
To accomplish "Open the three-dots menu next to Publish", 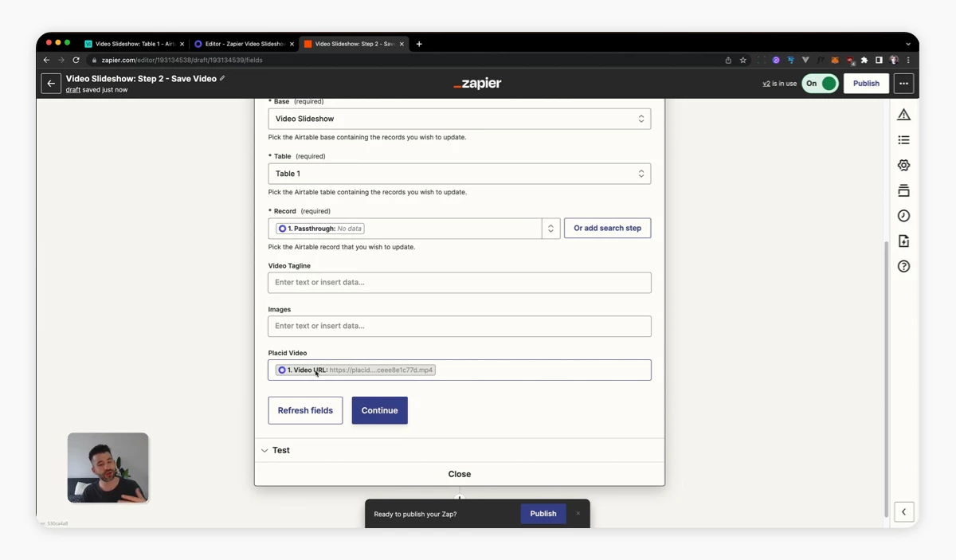I will (903, 84).
